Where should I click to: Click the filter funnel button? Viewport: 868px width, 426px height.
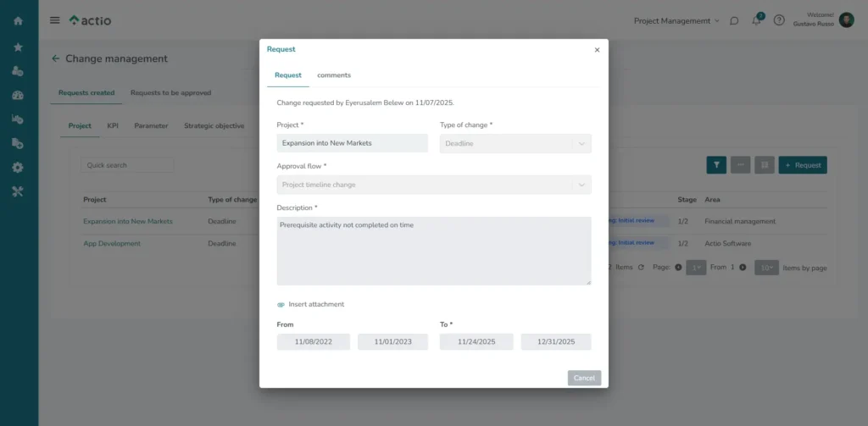coord(716,165)
